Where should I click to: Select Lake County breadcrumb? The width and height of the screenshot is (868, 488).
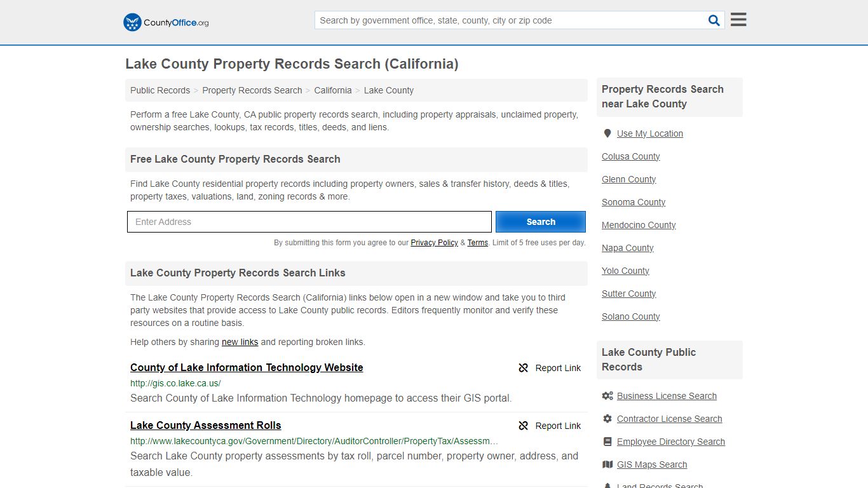(x=389, y=90)
